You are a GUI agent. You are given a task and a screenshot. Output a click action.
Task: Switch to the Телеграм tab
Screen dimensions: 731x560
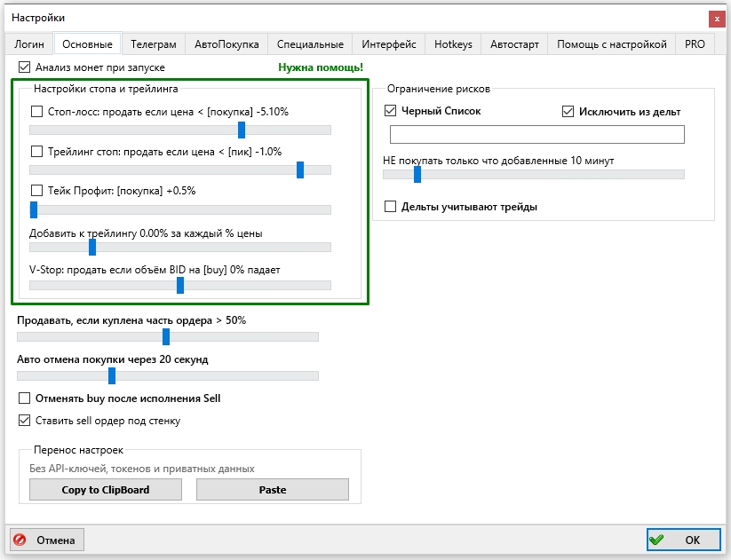tap(154, 44)
